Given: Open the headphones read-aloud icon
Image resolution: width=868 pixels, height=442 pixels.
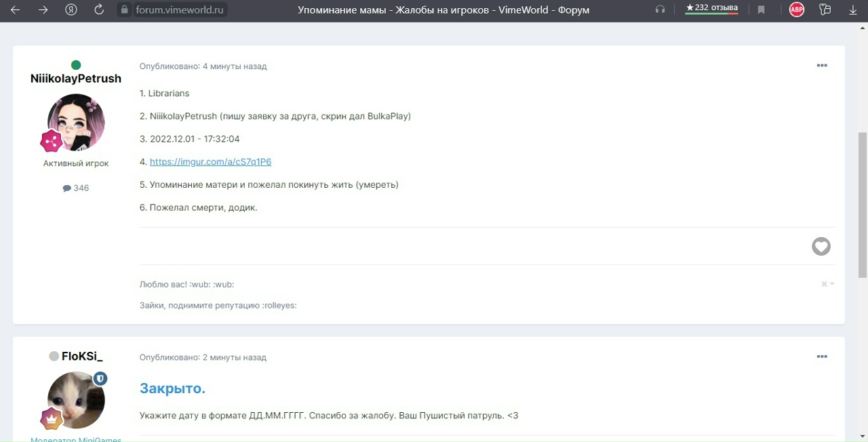Looking at the screenshot, I should tap(660, 9).
